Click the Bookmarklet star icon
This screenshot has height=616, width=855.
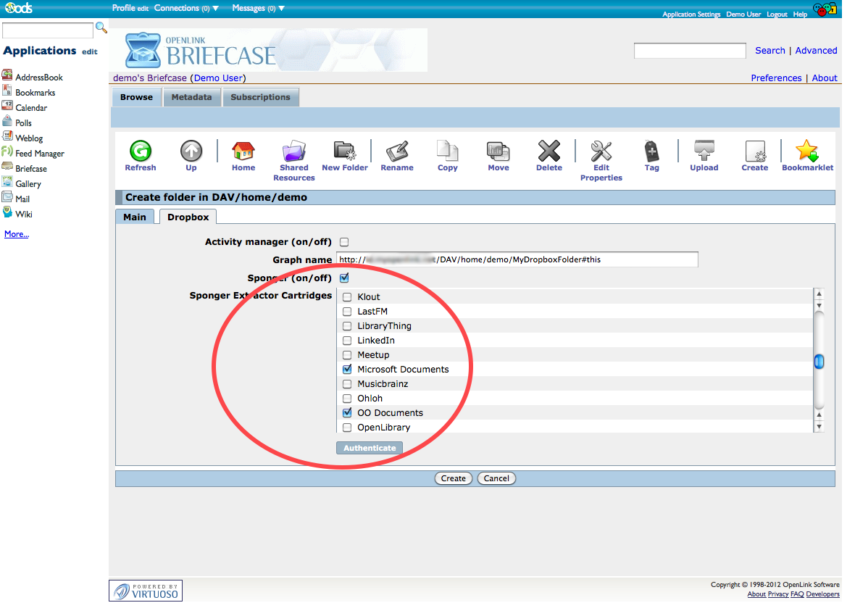pos(806,151)
